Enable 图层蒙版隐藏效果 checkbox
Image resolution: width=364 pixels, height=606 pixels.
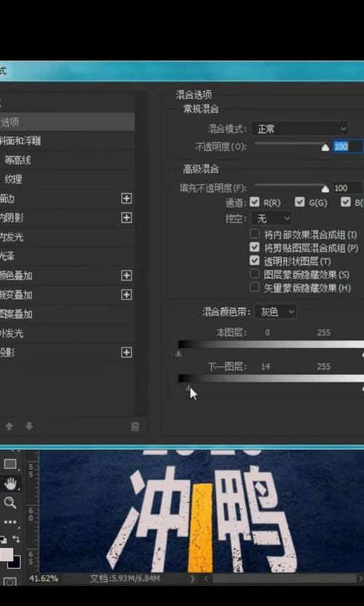[254, 274]
